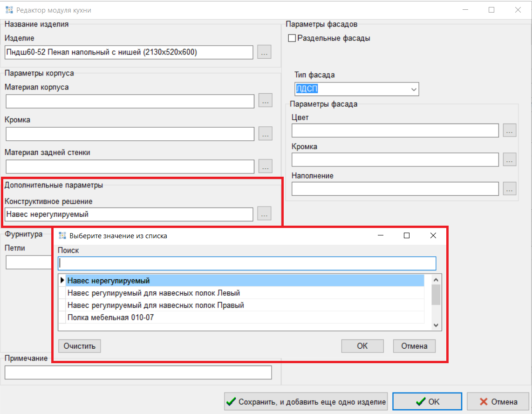Click into the Поиск search field
The width and height of the screenshot is (532, 414).
coord(247,263)
